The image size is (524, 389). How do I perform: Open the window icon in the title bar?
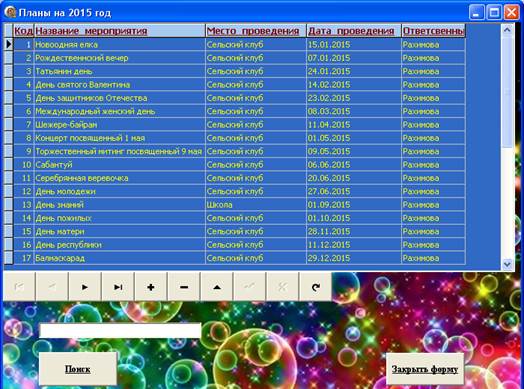pyautogui.click(x=10, y=13)
